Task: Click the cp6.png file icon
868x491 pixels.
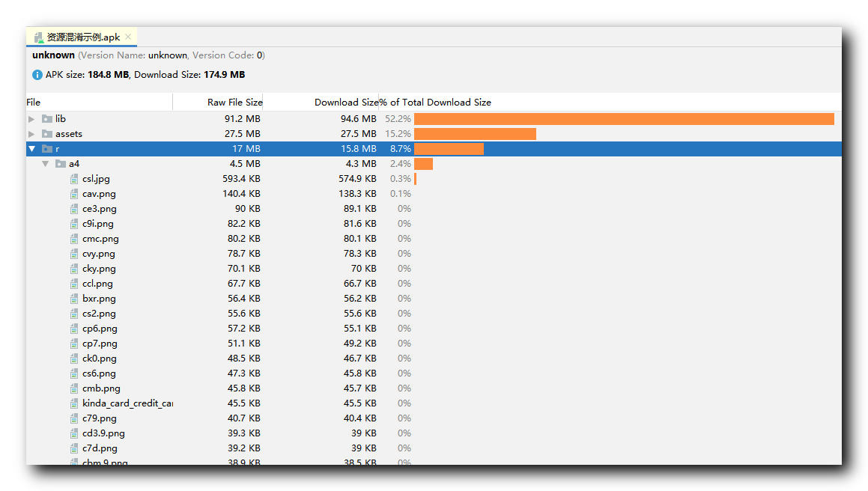Action: [74, 329]
